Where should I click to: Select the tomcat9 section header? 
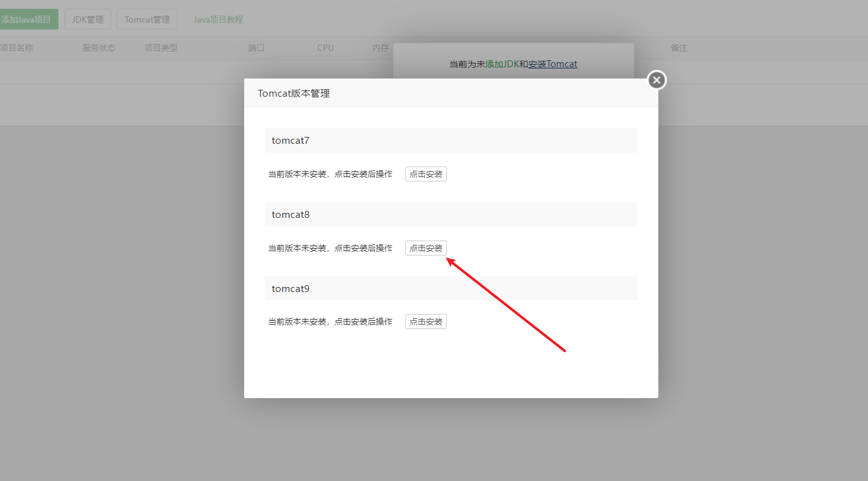[x=451, y=288]
